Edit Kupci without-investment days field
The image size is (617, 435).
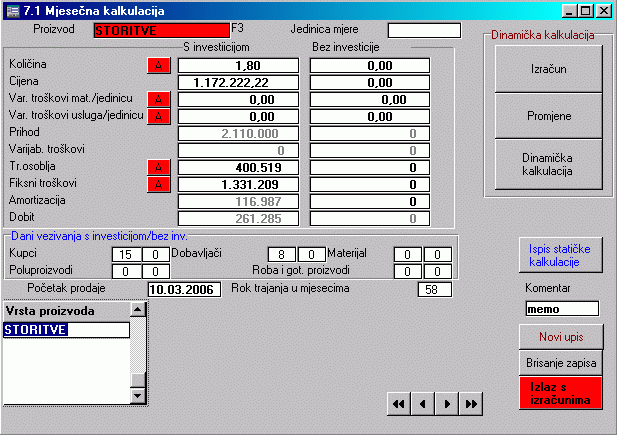156,255
